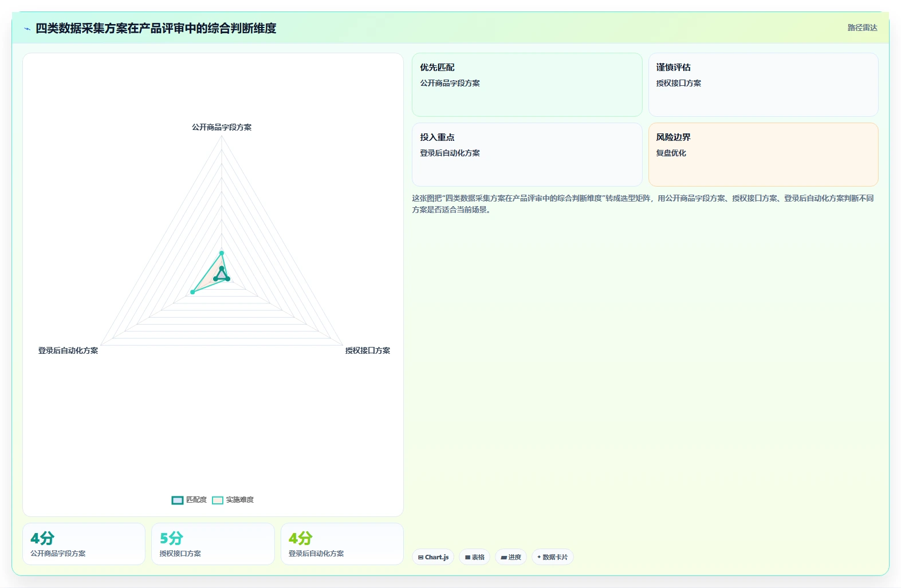The height and width of the screenshot is (588, 901).
Task: Click the 公开商品字段方案 text under 优先匹配
Action: coord(450,83)
